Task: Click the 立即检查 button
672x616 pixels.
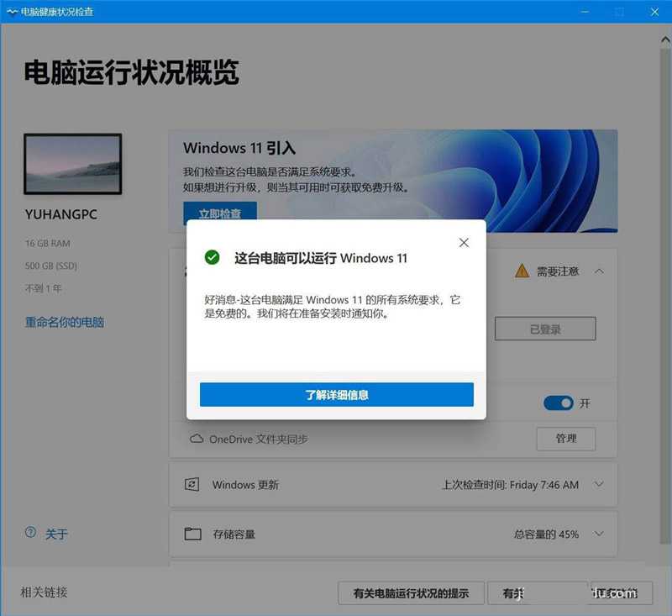Action: (220, 214)
